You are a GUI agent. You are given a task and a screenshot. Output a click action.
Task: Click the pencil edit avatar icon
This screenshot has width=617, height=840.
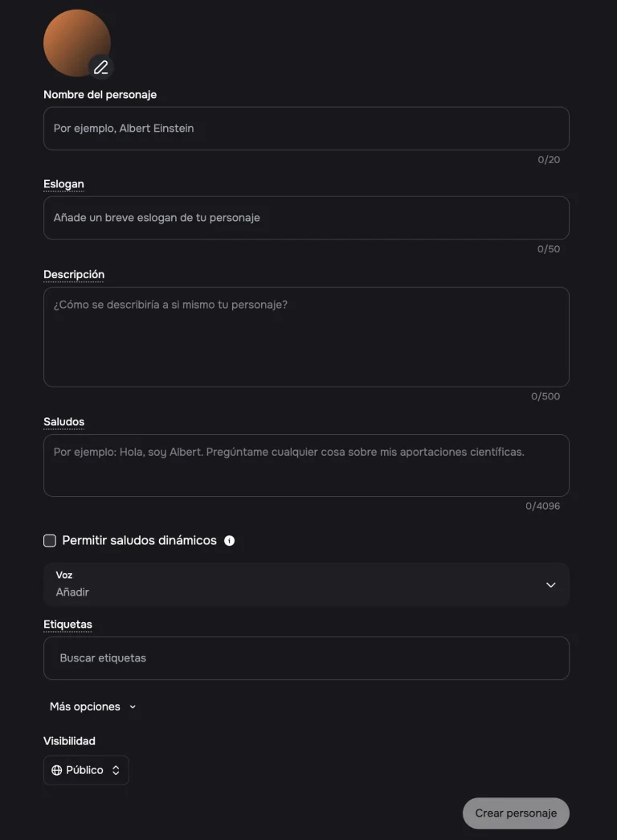100,67
